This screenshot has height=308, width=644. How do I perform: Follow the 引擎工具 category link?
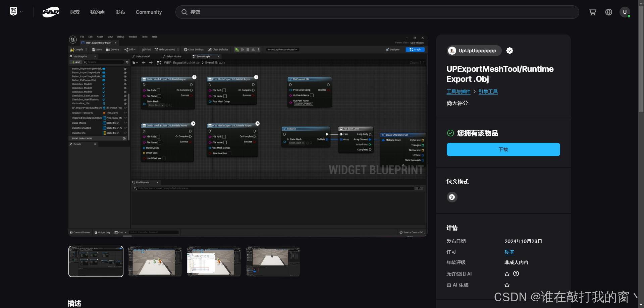(488, 91)
